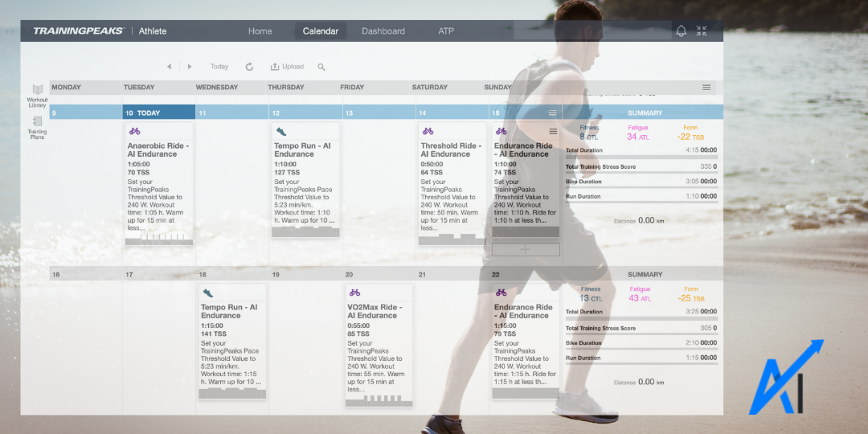Click Total Training Stress Score 335 row
This screenshot has height=434, width=868.
tap(641, 168)
